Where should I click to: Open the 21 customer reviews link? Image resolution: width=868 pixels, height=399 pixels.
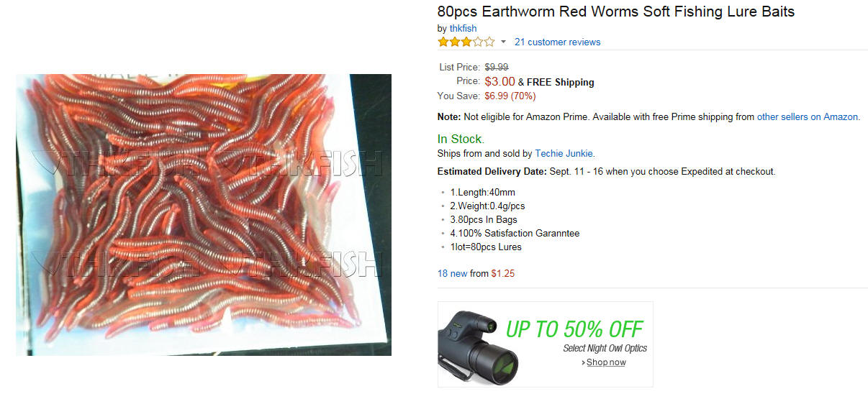tap(557, 42)
